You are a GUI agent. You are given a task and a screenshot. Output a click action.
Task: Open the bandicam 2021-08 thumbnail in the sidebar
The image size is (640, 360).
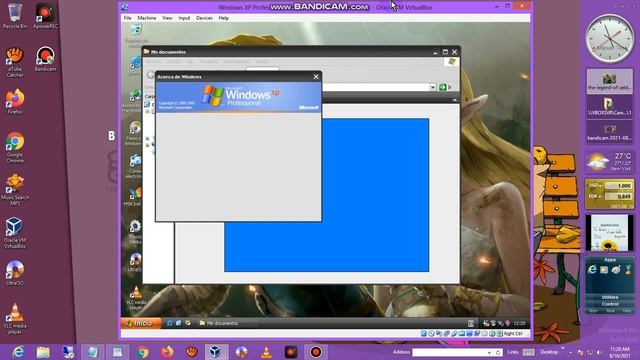tap(610, 132)
